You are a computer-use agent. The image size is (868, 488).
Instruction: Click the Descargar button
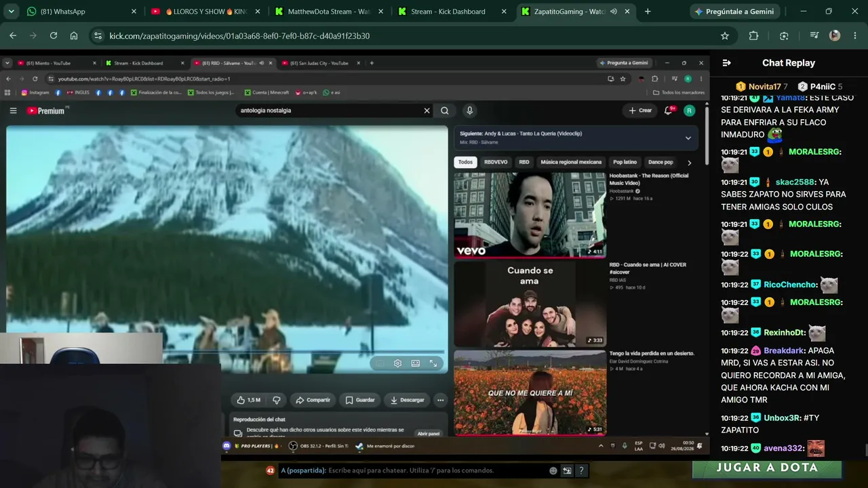click(407, 400)
